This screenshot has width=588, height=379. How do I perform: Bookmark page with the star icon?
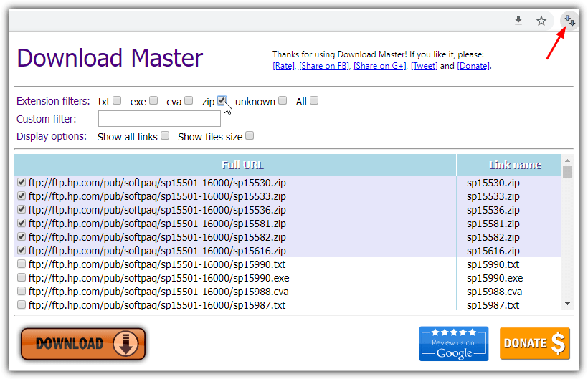pos(541,21)
